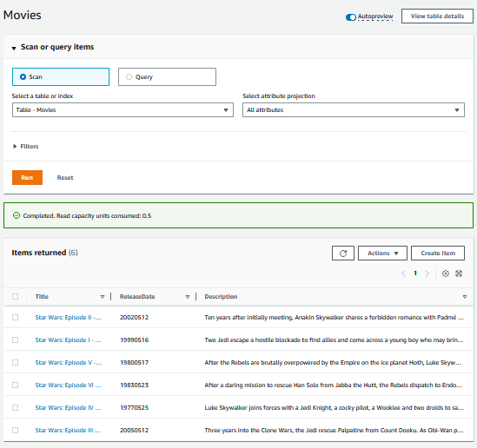Select the Query radio option

click(x=167, y=77)
